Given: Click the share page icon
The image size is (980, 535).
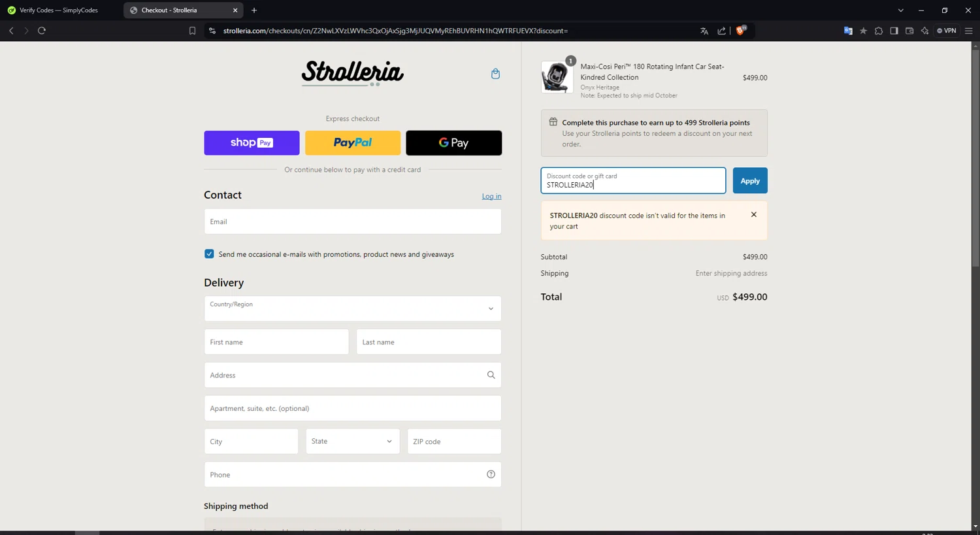Looking at the screenshot, I should [721, 31].
